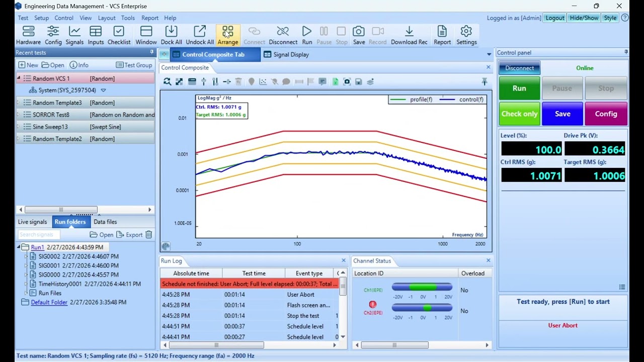
Task: Click the magenta Config button
Action: 606,114
